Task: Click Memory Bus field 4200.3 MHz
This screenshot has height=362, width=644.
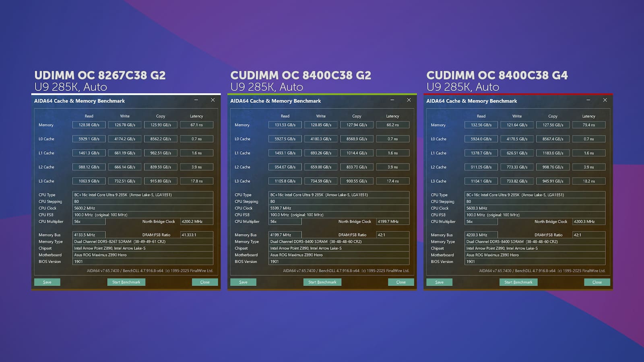Action: coord(481,235)
